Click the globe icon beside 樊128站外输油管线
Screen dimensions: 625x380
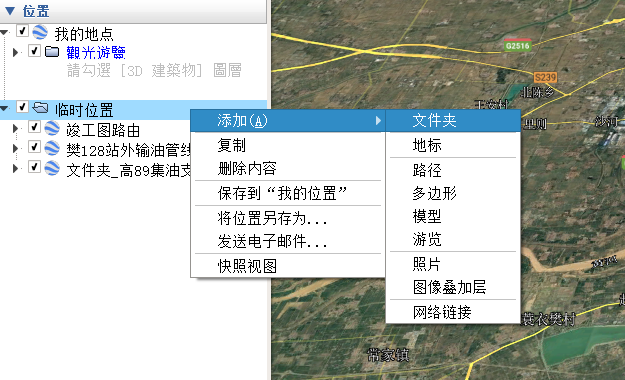pos(52,148)
